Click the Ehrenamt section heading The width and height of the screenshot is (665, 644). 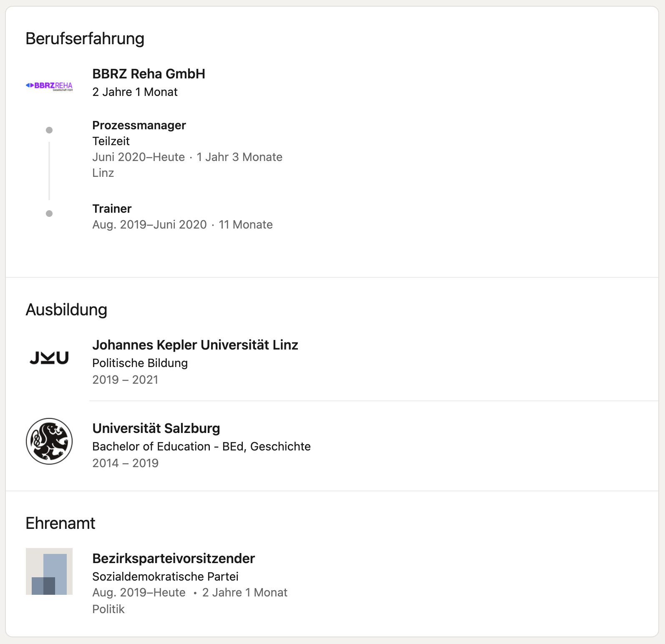(60, 523)
